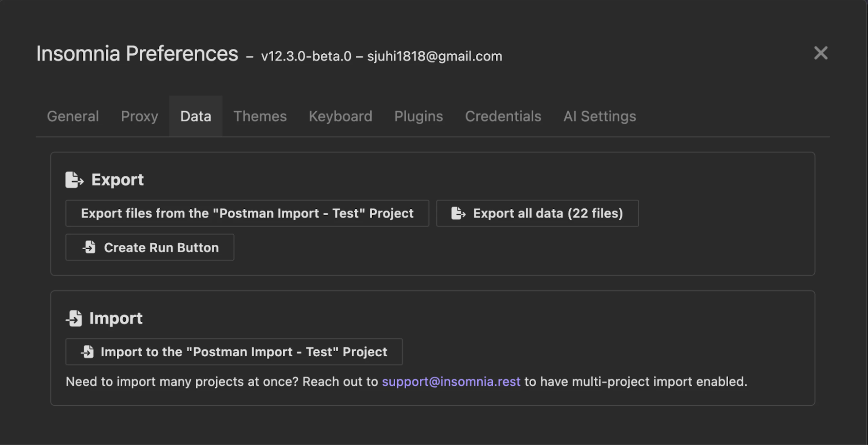The width and height of the screenshot is (868, 445).
Task: Show the AI Settings tab
Action: pyautogui.click(x=599, y=116)
